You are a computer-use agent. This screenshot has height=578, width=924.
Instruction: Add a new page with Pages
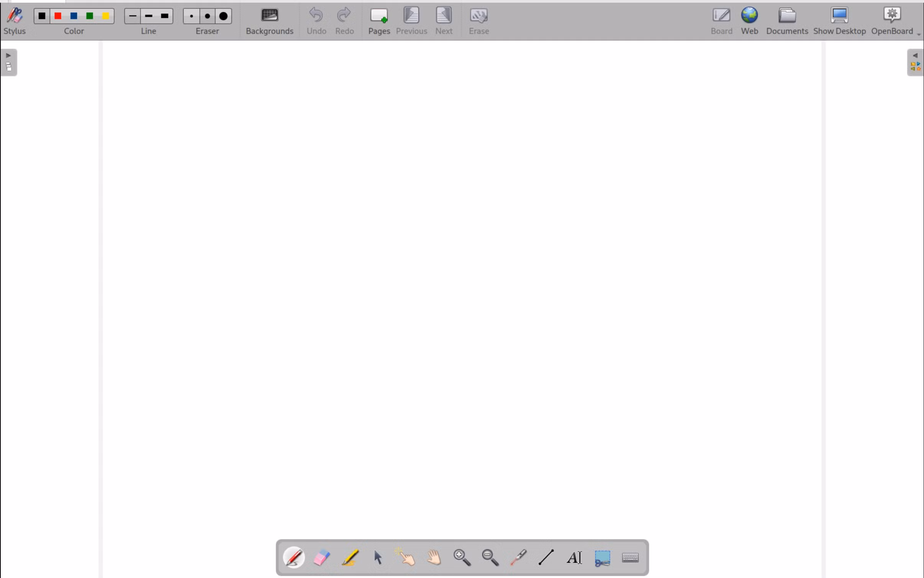click(379, 21)
